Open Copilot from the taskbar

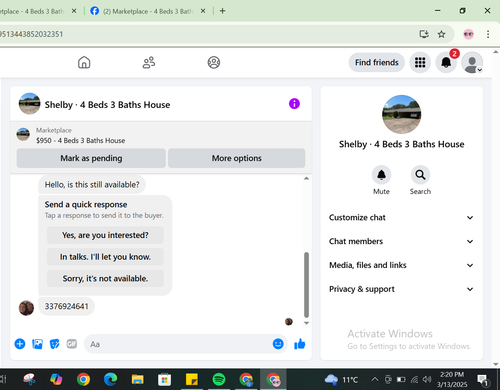pos(56,379)
